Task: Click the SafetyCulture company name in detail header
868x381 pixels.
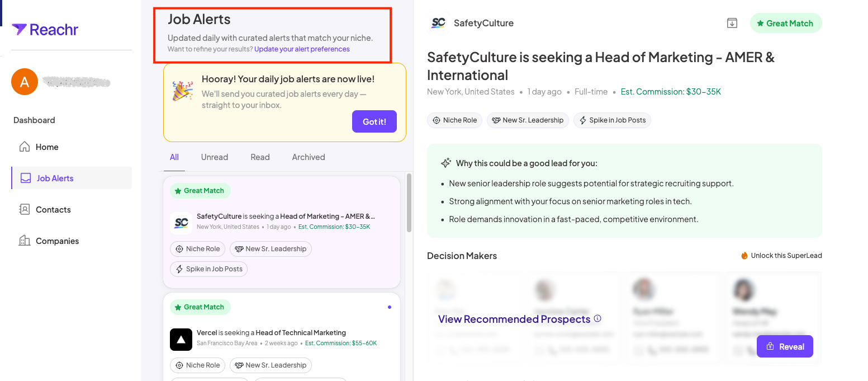Action: pyautogui.click(x=483, y=23)
